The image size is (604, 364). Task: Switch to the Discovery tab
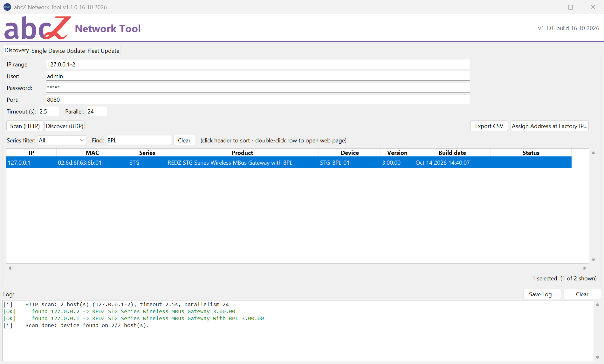[17, 50]
